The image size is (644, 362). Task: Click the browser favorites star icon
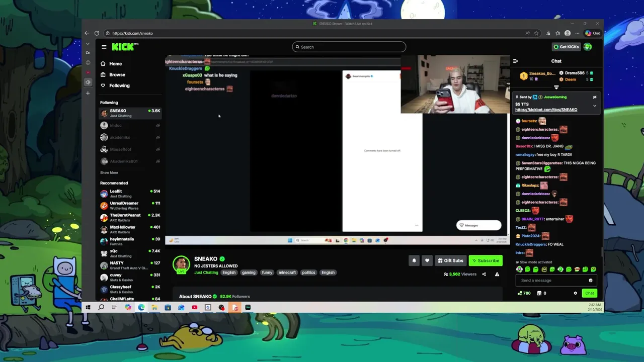pos(536,33)
